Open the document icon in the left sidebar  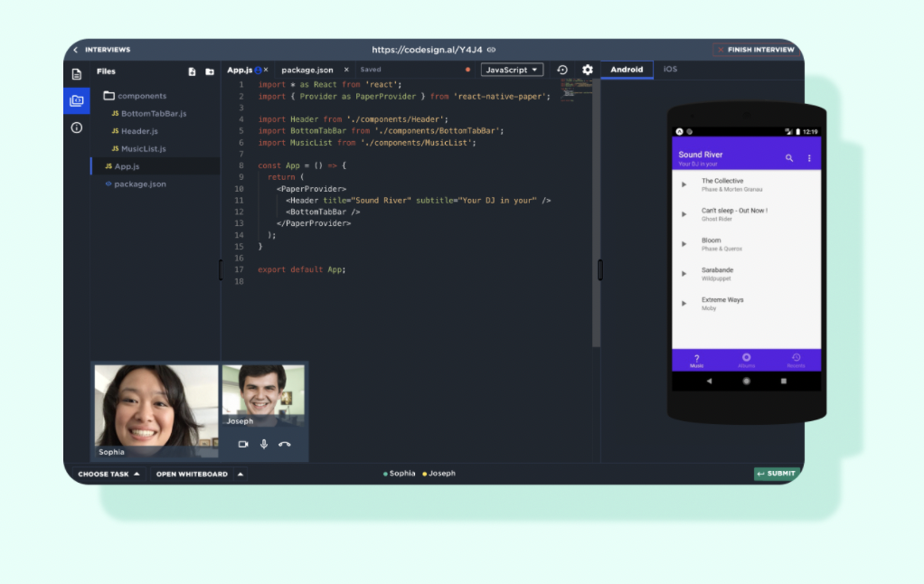coord(77,74)
